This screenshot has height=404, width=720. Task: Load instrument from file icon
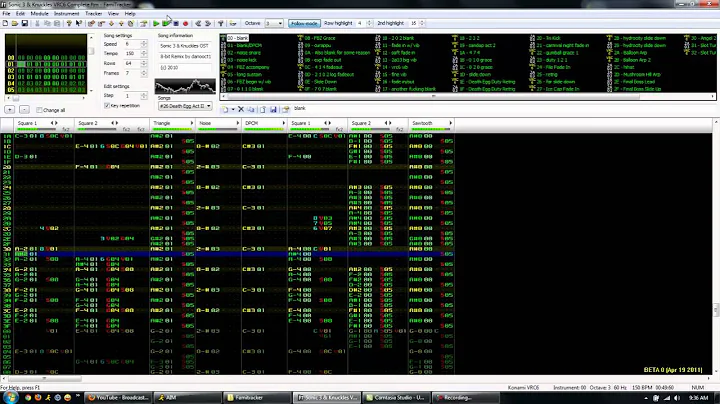click(263, 109)
